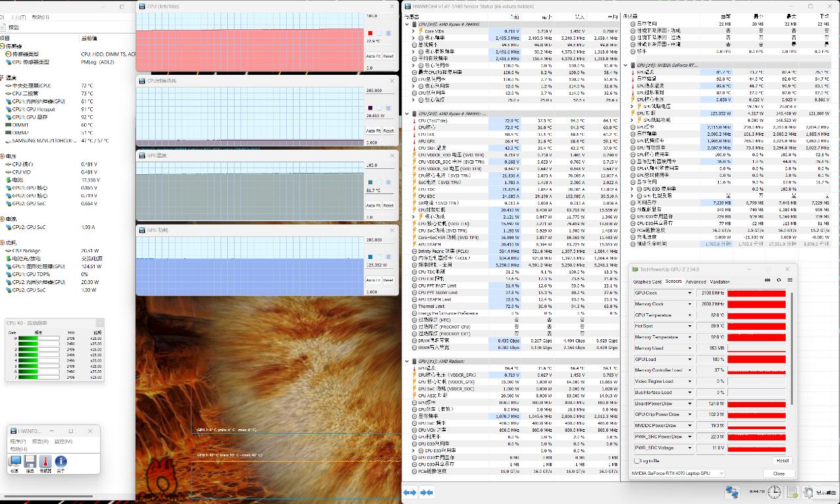Switch to the Graphics Card tab in GPU-Z

[x=647, y=281]
